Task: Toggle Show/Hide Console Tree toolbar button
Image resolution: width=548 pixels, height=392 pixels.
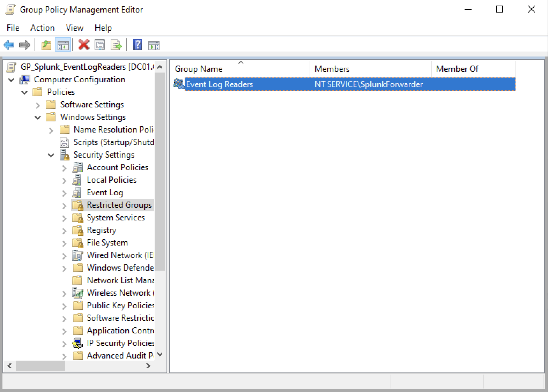Action: tap(63, 45)
